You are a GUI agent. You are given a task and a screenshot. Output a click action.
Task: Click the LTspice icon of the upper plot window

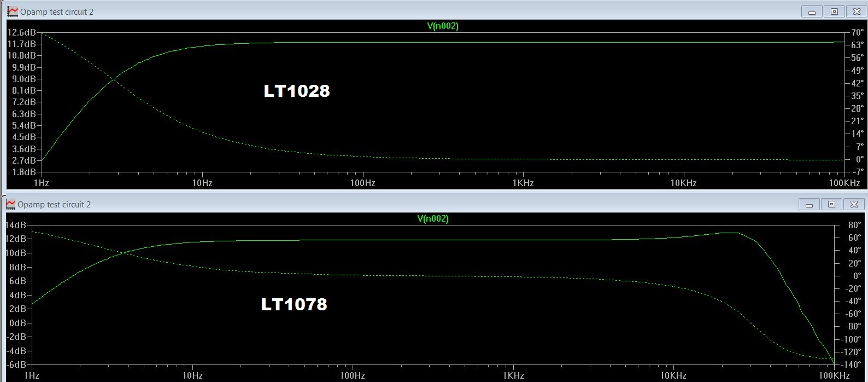pyautogui.click(x=13, y=11)
